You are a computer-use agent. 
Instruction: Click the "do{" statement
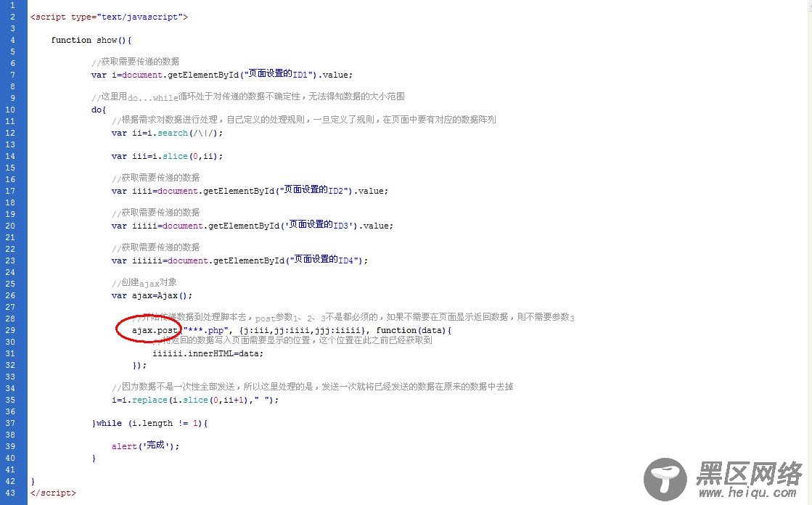pos(99,110)
